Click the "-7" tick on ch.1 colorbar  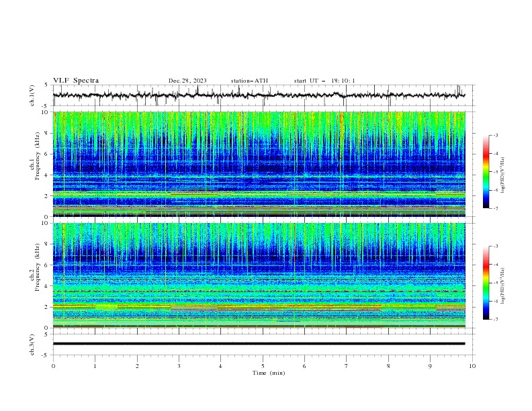point(496,208)
